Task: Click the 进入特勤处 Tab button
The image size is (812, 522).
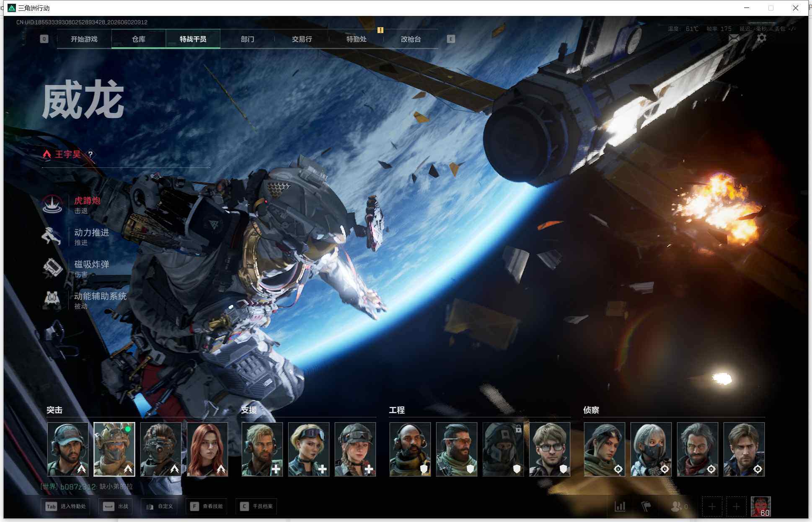Action: (66, 507)
